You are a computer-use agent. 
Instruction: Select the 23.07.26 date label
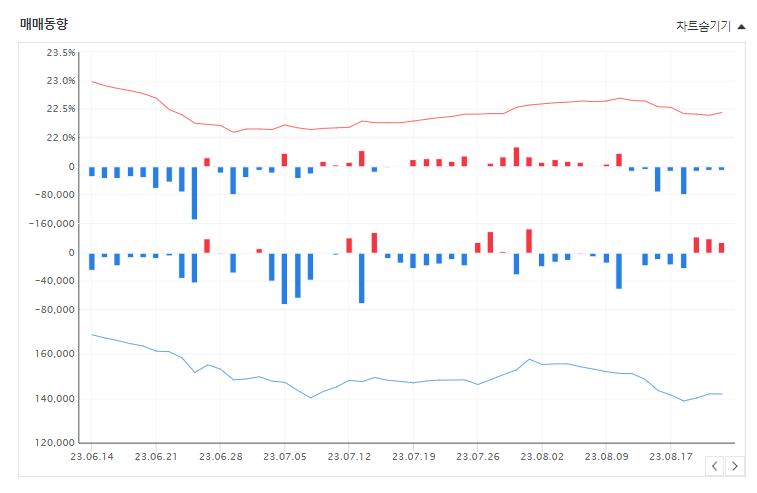pos(478,456)
